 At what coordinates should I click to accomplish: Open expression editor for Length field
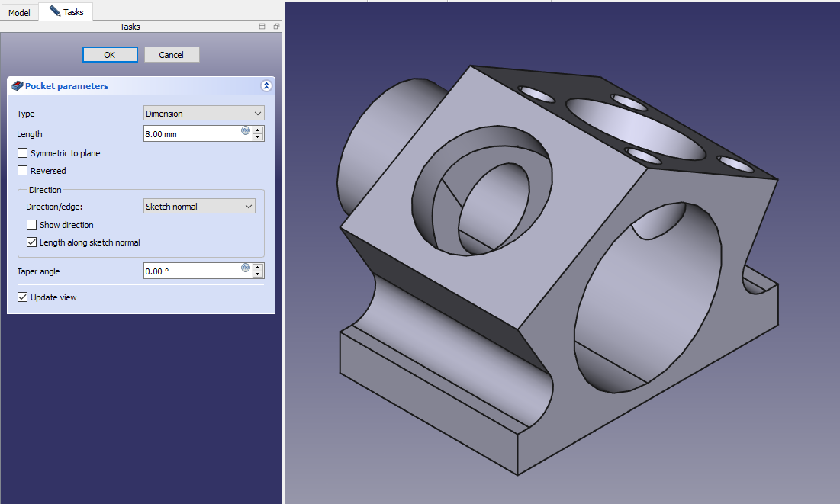click(246, 130)
